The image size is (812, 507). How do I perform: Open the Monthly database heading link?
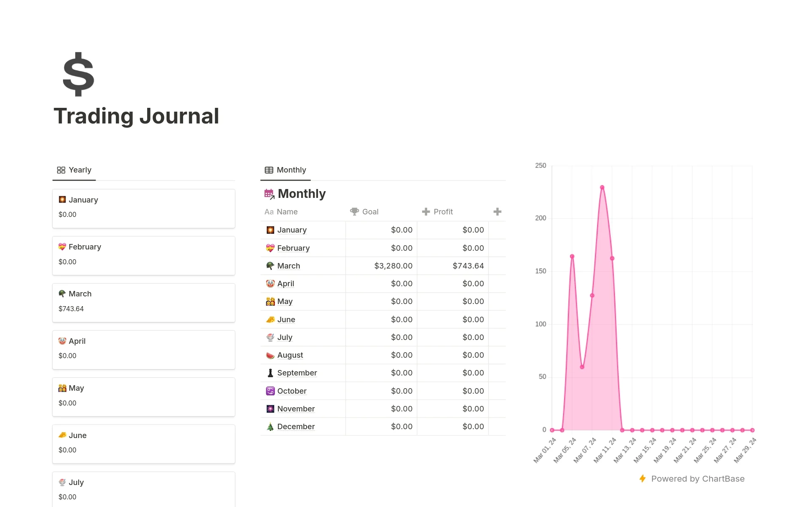302,194
